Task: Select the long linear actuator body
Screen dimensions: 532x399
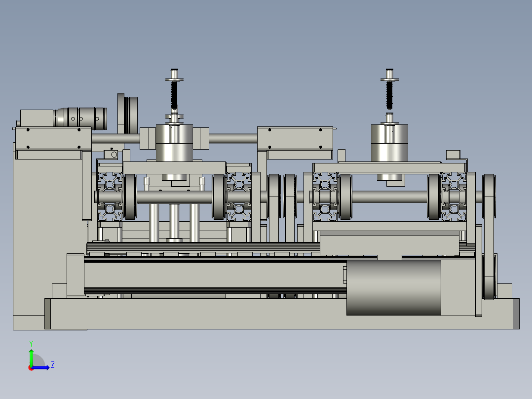Action: click(x=216, y=276)
